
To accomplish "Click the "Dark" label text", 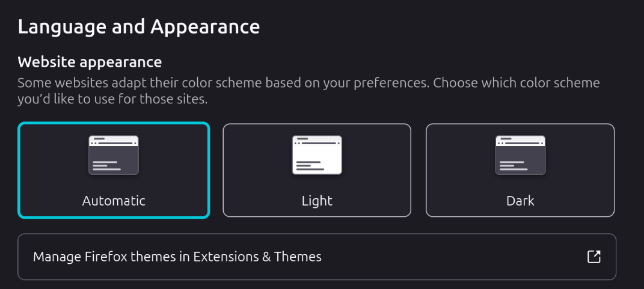I will [520, 201].
